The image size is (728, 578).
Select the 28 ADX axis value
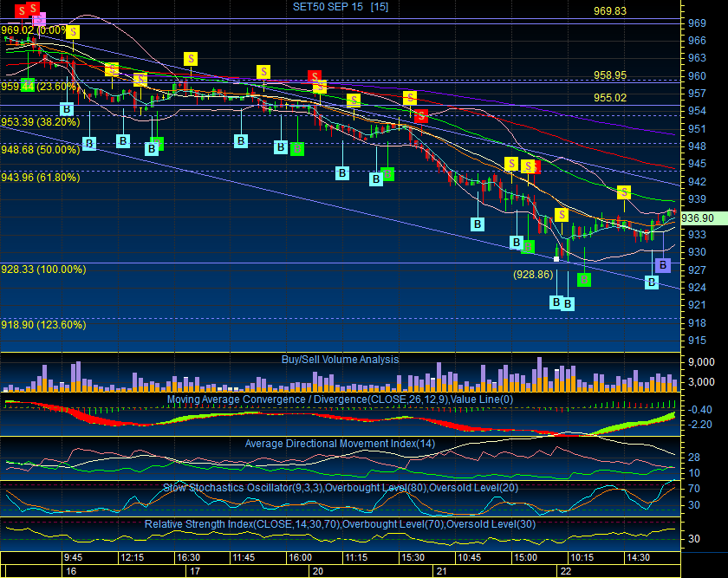point(694,458)
